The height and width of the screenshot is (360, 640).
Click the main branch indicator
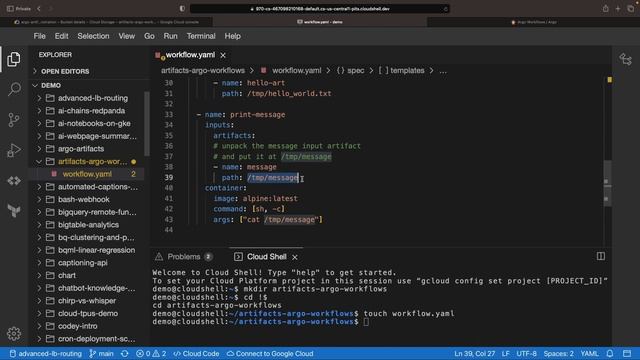101,354
